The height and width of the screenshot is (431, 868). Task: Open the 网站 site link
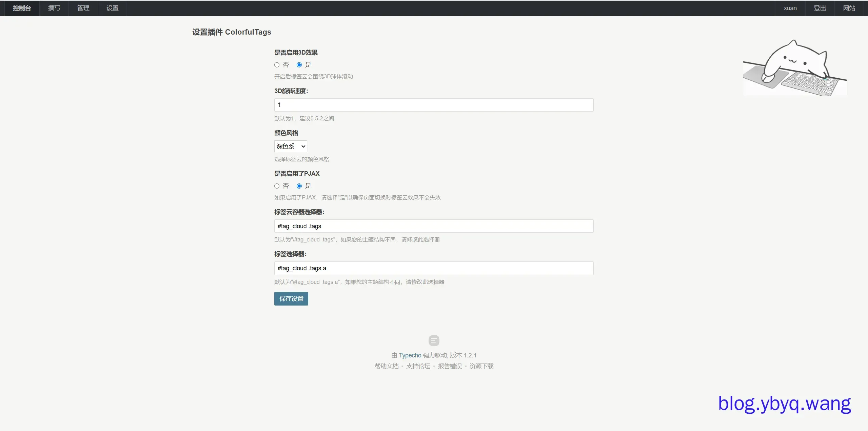point(849,8)
